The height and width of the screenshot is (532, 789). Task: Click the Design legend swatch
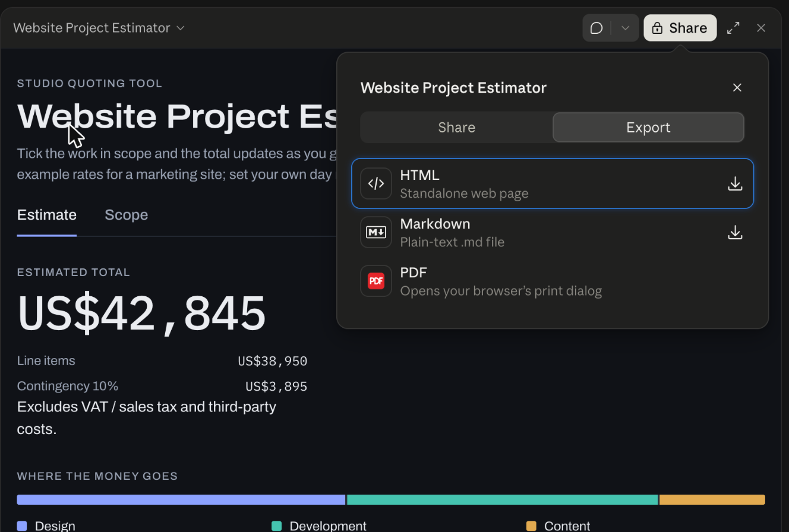[x=23, y=526]
